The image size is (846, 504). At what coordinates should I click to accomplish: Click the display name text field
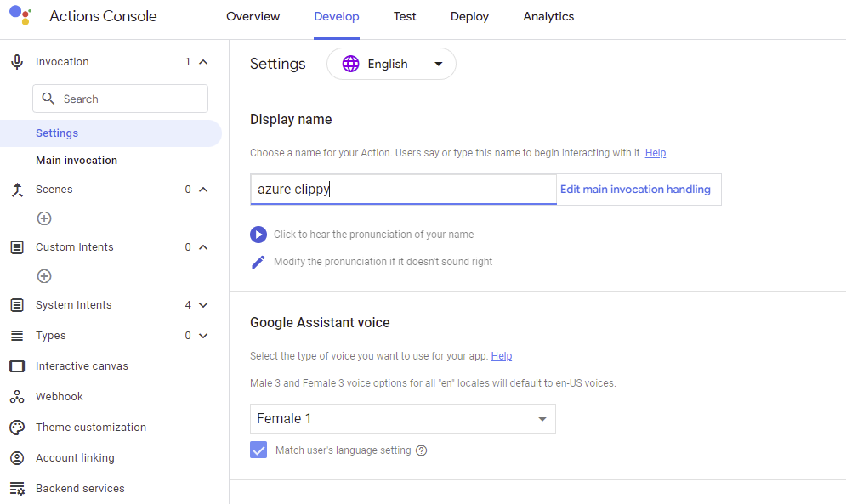(403, 190)
